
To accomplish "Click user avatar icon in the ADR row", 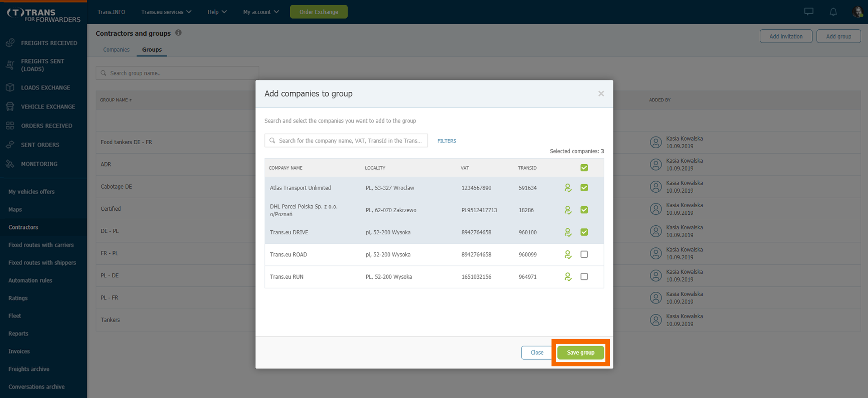I will click(x=656, y=165).
